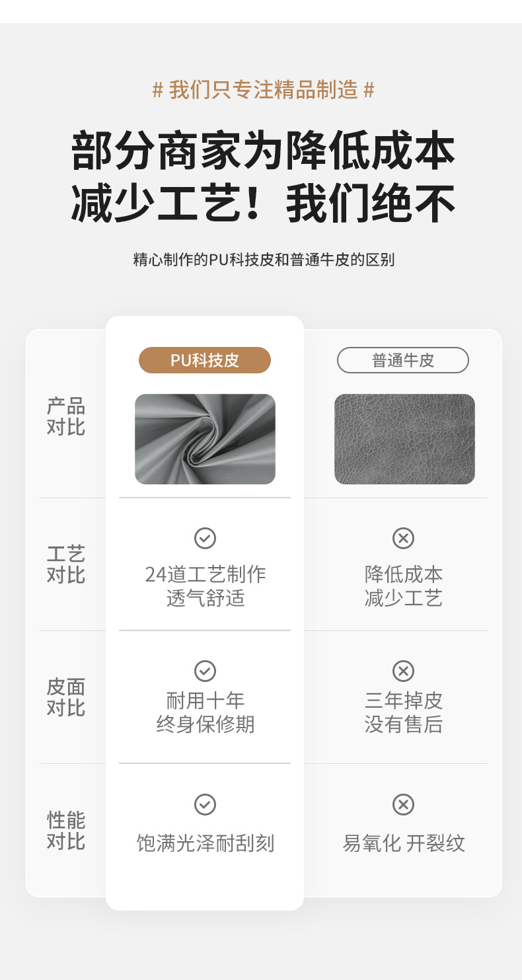Click the 透气舒适 text
Viewport: 522px width, 980px height.
click(205, 598)
